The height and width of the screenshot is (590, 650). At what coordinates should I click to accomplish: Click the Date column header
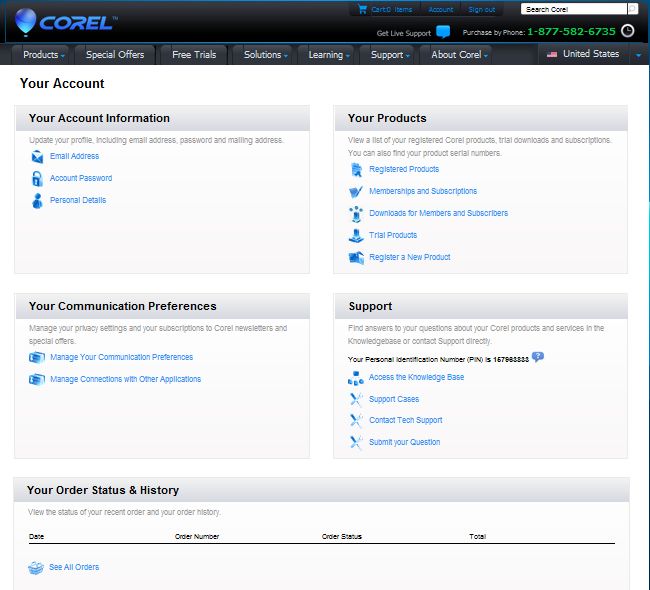click(36, 537)
